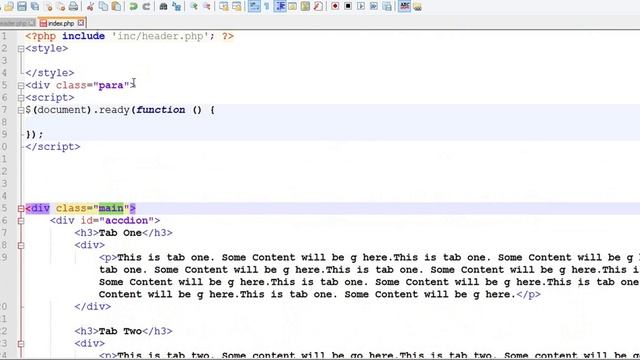Screen dimensions: 640x360
Task: Save the recorded macro icon
Action: [387, 7]
